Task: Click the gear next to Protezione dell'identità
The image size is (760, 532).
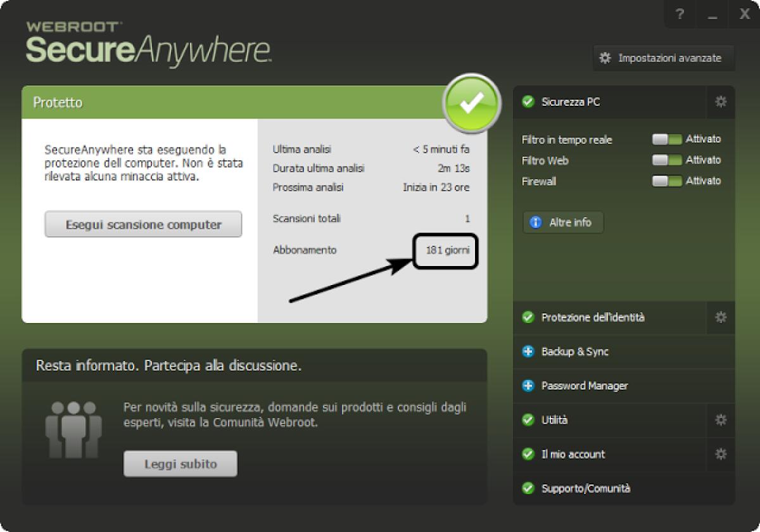Action: click(719, 318)
